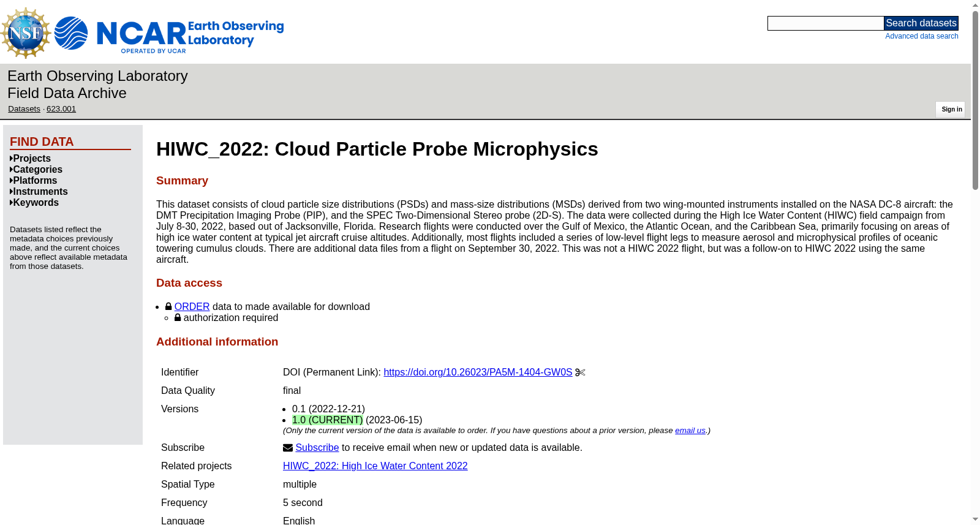Click the Search datasets button
The image size is (980, 525).
921,23
